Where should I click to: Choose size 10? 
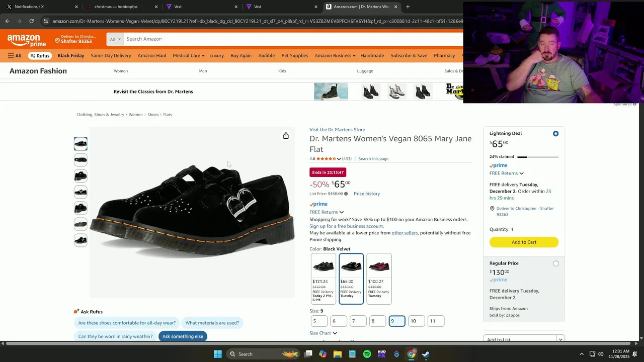(x=416, y=321)
